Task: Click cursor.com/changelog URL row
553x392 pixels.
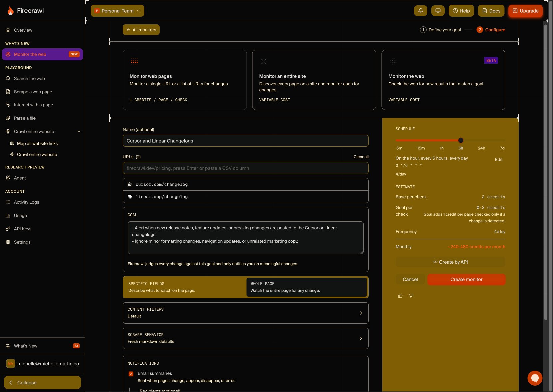Action: [246, 184]
